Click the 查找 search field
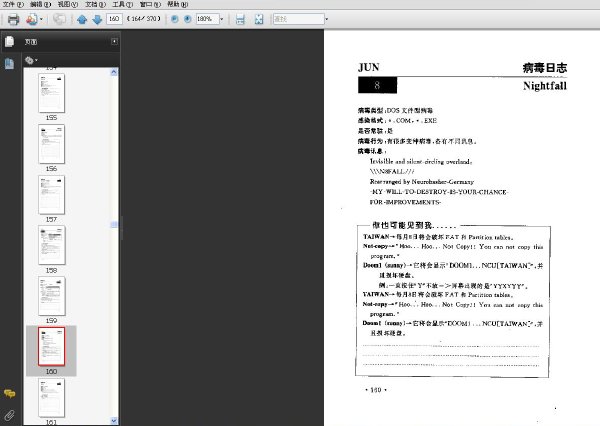 (298, 19)
